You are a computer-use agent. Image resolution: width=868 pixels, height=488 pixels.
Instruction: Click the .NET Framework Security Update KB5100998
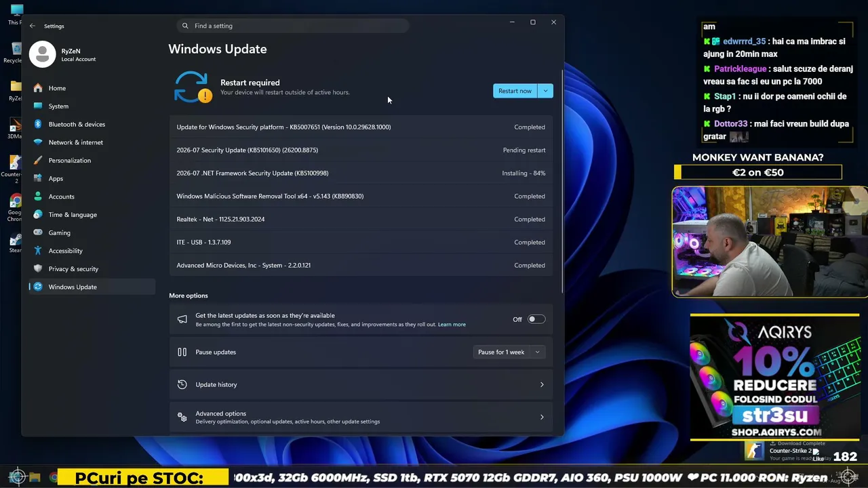tap(361, 173)
